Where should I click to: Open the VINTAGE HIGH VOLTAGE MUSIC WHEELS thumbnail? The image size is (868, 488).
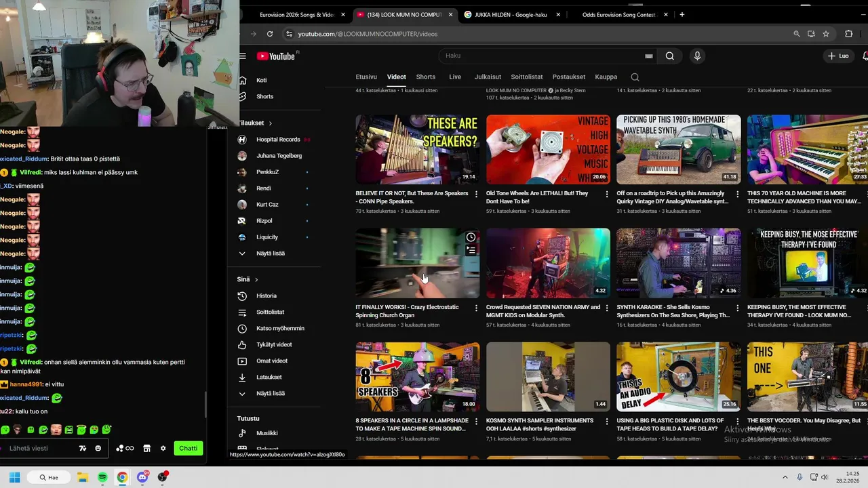[x=548, y=150]
